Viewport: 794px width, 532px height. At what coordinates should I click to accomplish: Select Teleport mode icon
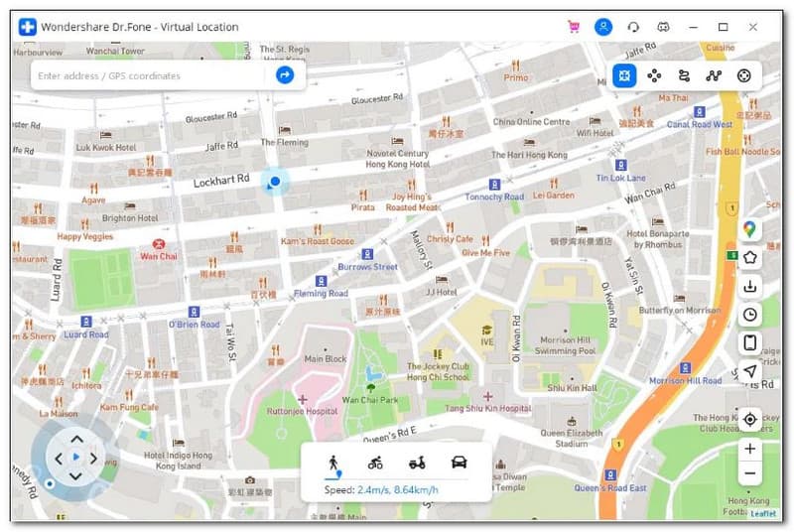tap(624, 75)
